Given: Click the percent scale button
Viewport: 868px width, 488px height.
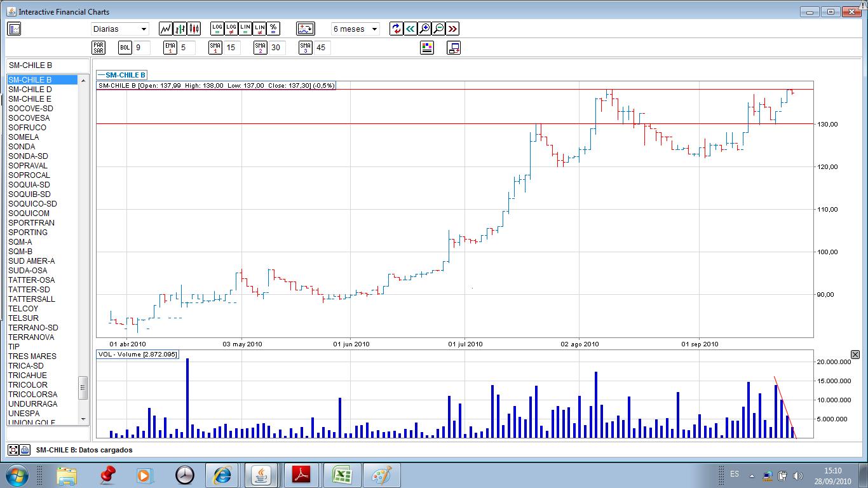Looking at the screenshot, I should (x=273, y=29).
